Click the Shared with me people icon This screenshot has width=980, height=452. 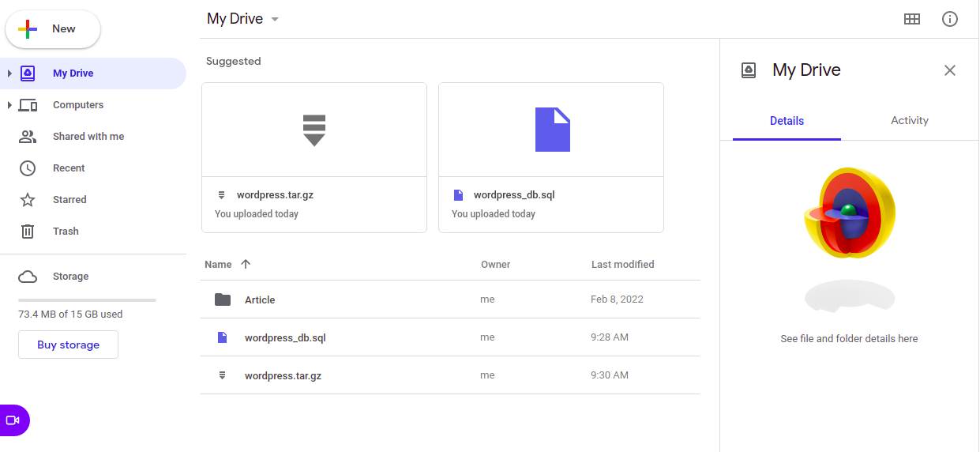(x=28, y=137)
